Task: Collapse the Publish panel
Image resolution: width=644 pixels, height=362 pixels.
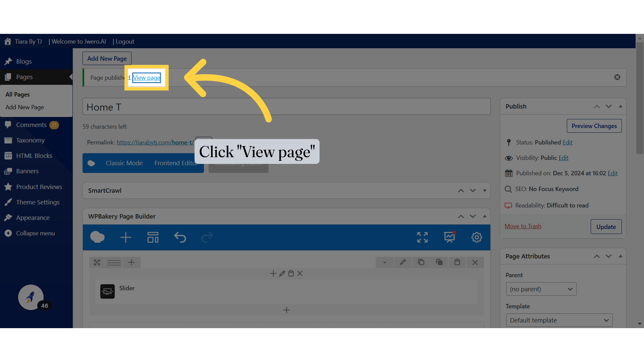Action: [621, 106]
